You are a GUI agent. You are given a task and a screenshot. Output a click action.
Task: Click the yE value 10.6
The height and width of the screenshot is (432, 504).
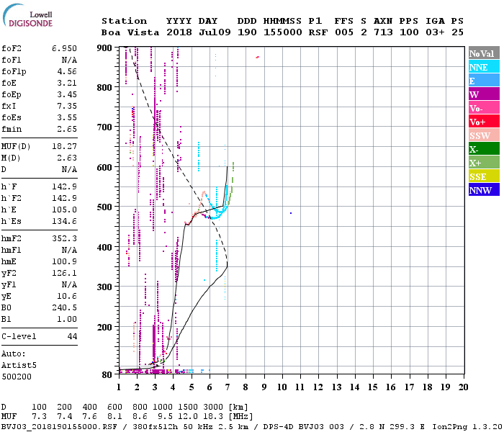pos(67,296)
